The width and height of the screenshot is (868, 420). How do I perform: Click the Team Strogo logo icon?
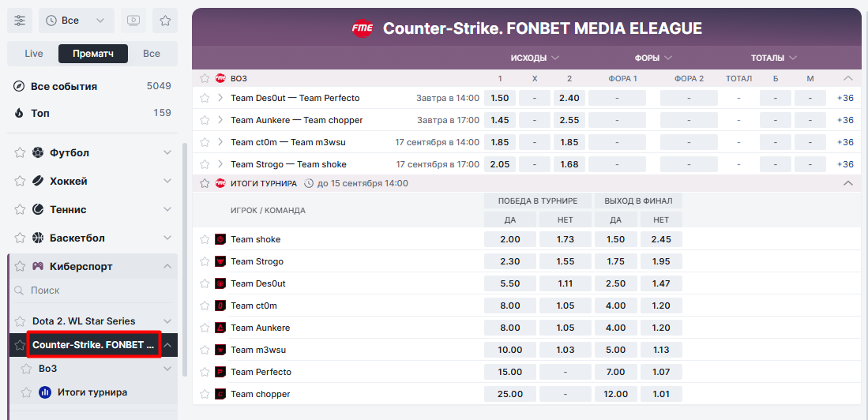coord(220,261)
